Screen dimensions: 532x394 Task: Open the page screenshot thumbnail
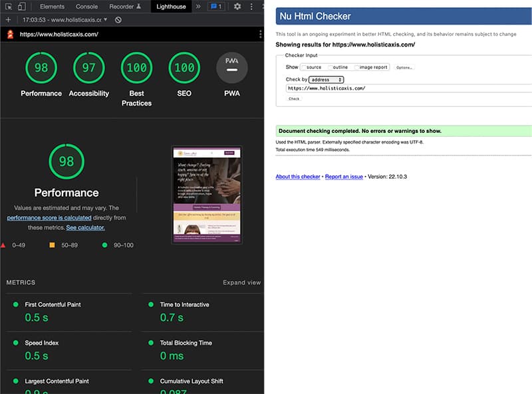207,195
